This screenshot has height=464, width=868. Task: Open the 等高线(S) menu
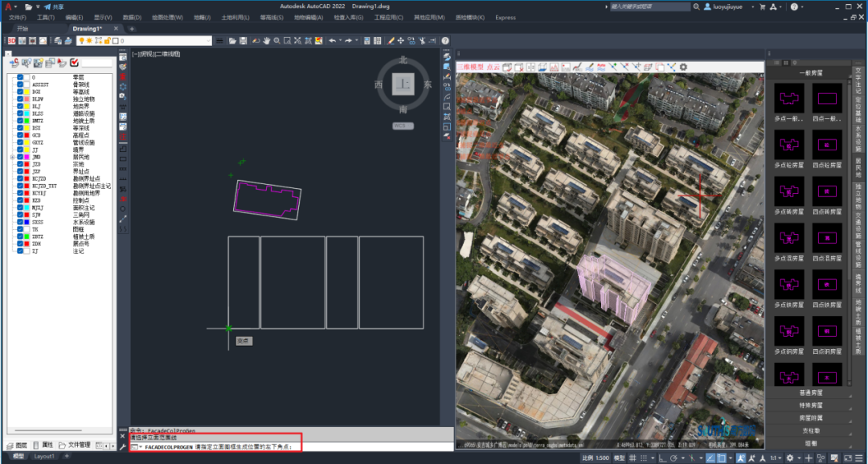click(x=272, y=18)
